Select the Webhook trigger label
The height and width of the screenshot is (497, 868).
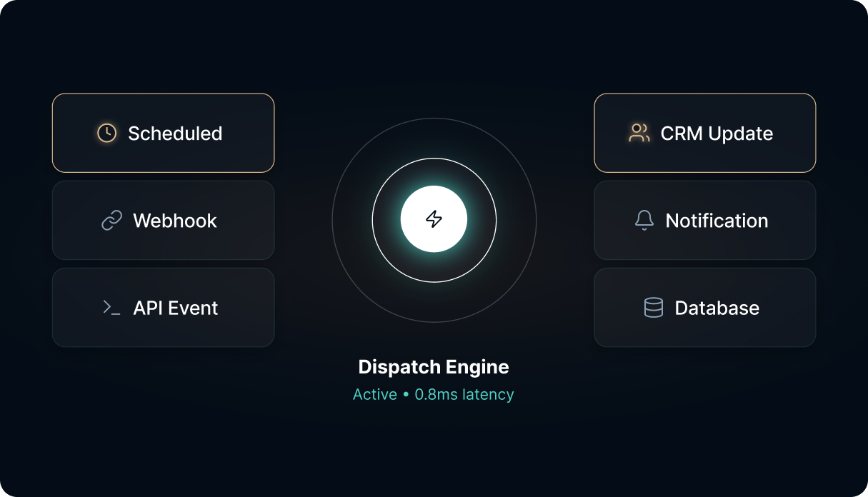point(175,221)
